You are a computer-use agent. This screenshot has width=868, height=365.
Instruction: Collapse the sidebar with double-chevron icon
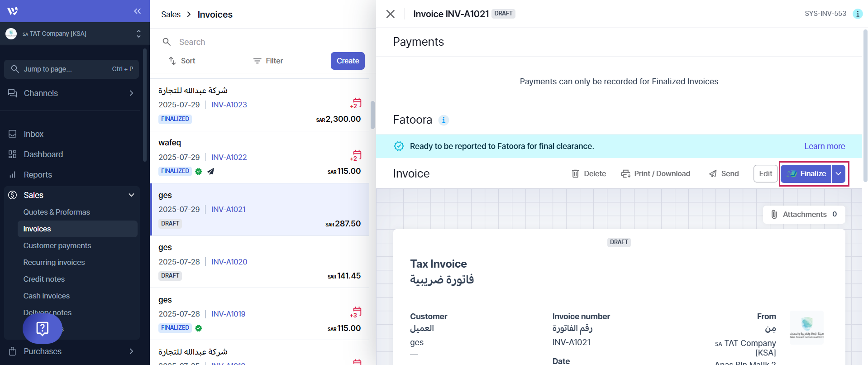tap(137, 11)
